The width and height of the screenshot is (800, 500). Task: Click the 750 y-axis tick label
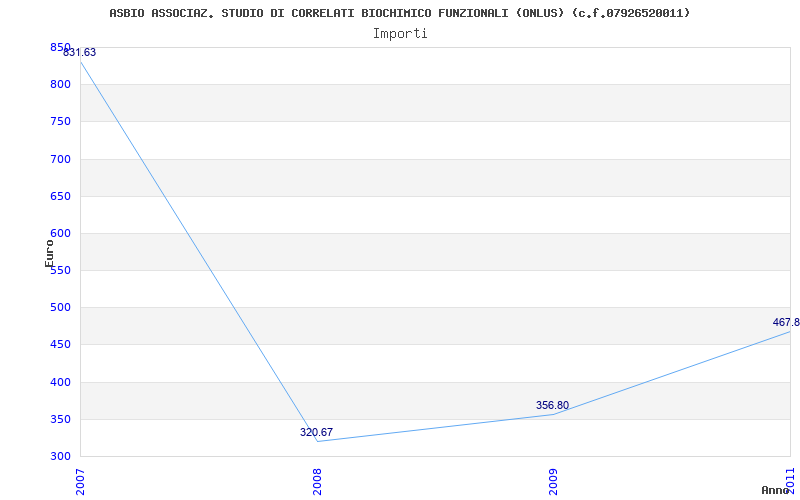tap(60, 122)
